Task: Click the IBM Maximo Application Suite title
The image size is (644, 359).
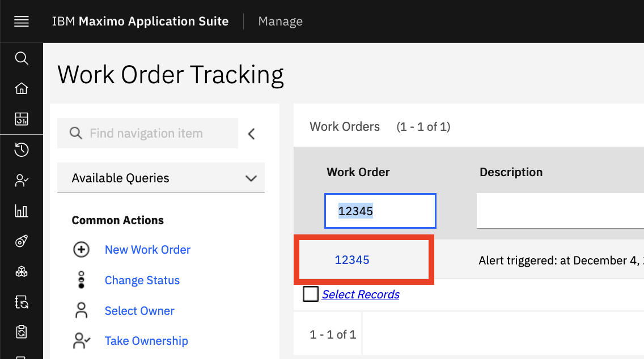Action: (x=140, y=22)
